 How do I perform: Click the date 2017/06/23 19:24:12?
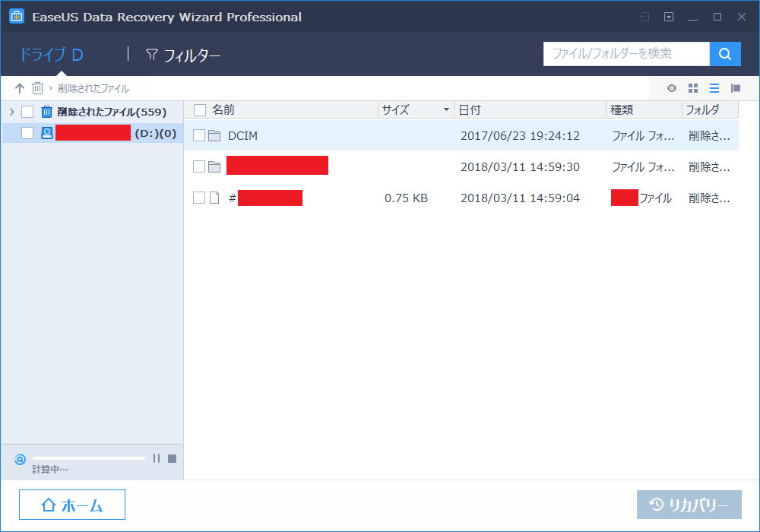pyautogui.click(x=520, y=136)
